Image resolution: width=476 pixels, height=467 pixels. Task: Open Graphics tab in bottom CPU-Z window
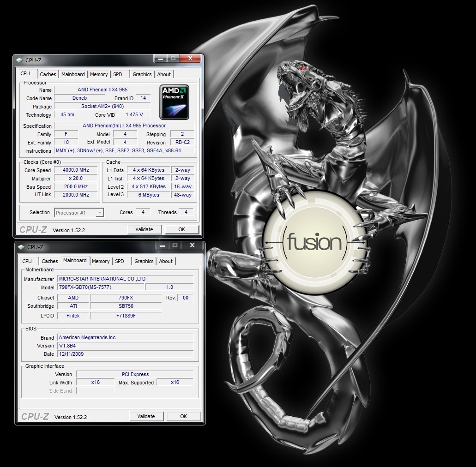(144, 261)
